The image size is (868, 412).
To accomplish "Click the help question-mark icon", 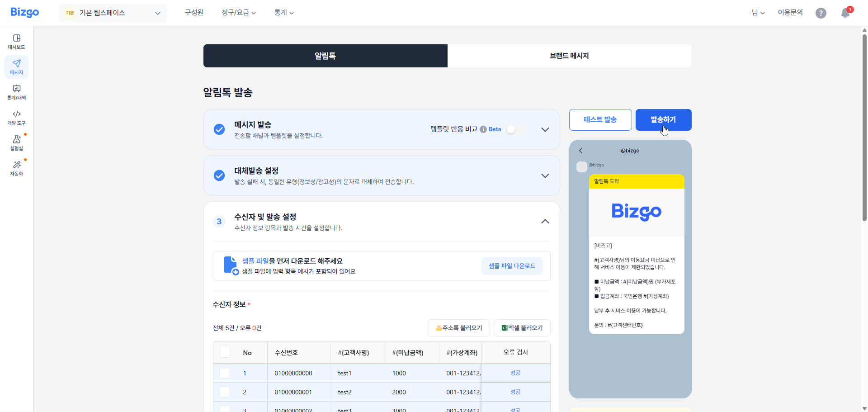I will click(x=821, y=13).
